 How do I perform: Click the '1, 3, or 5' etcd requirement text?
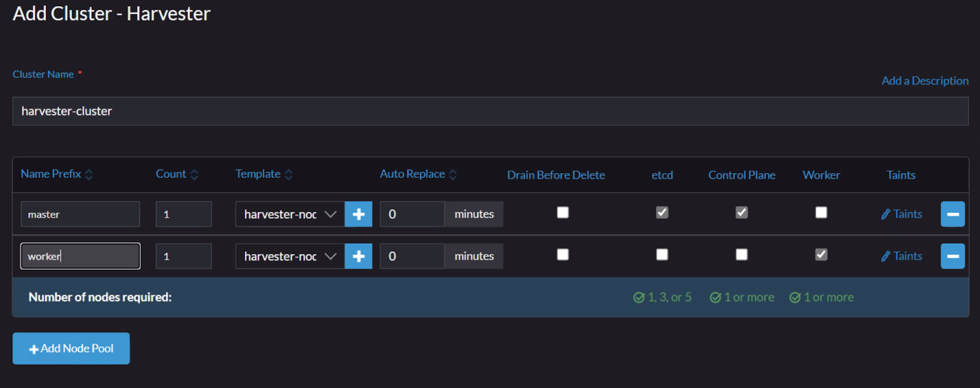pyautogui.click(x=669, y=297)
